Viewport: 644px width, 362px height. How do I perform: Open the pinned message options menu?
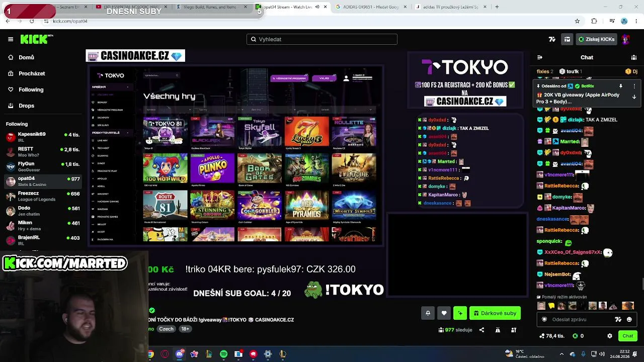point(634,86)
